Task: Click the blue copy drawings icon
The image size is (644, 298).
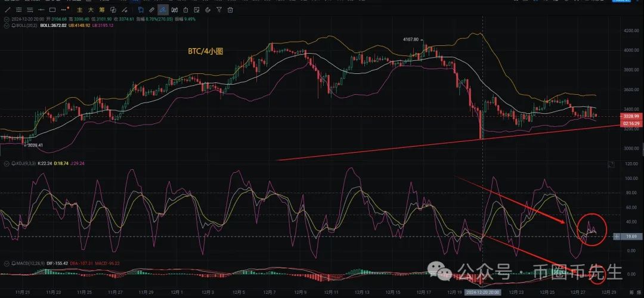Action: [141, 10]
